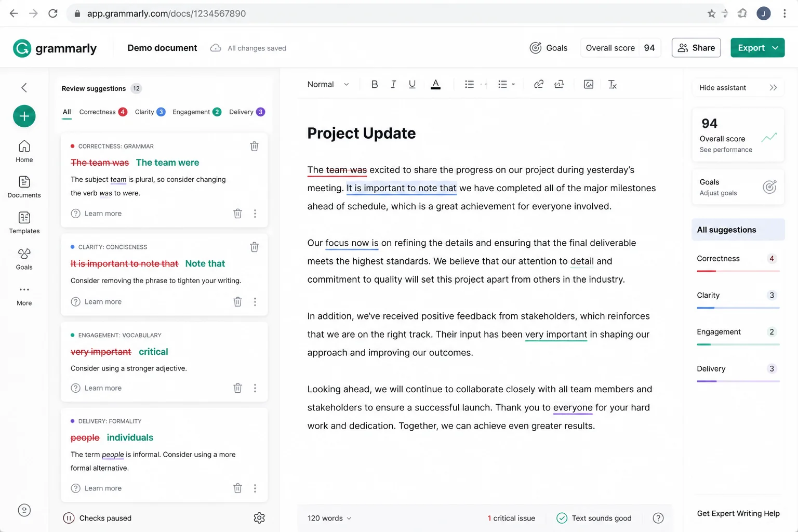The height and width of the screenshot is (532, 798).
Task: Click Learn more on conciseness card
Action: pos(96,302)
